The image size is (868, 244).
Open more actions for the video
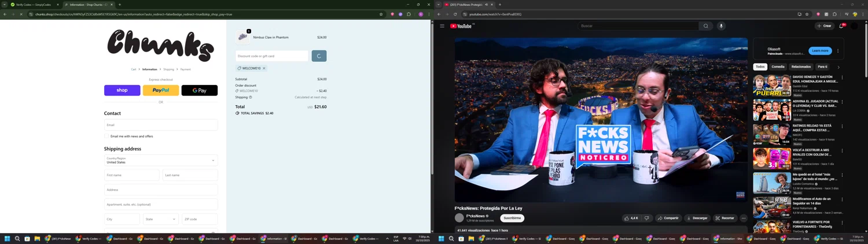(x=744, y=218)
